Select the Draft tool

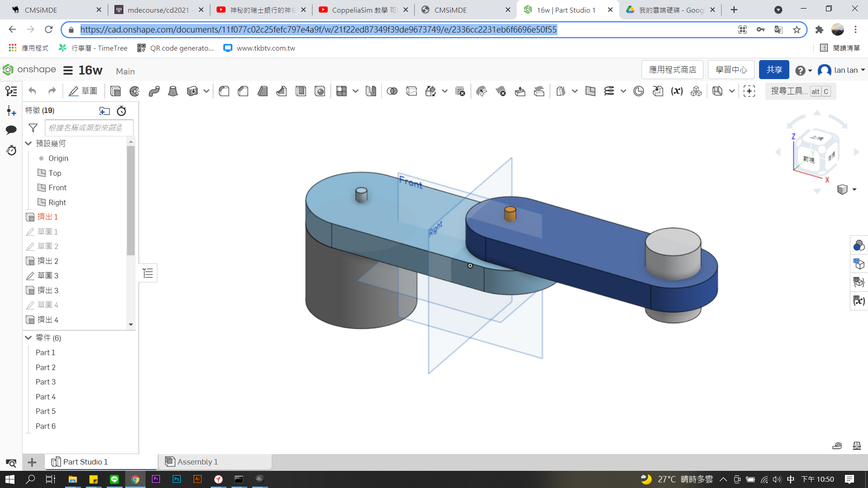(x=262, y=91)
